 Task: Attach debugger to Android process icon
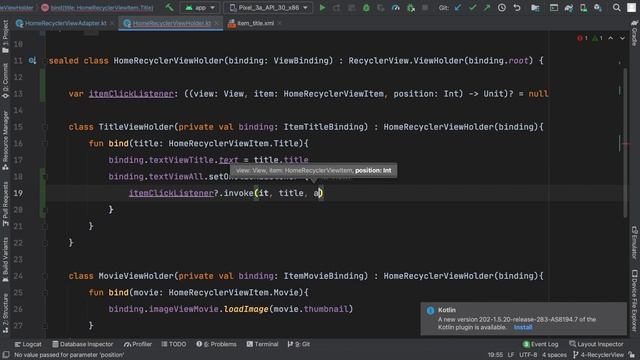411,8
